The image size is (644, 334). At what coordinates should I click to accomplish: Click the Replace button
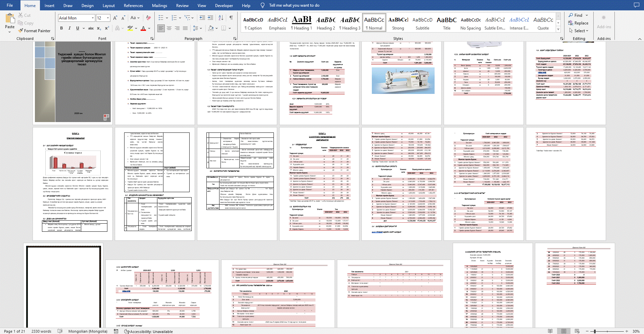(578, 23)
